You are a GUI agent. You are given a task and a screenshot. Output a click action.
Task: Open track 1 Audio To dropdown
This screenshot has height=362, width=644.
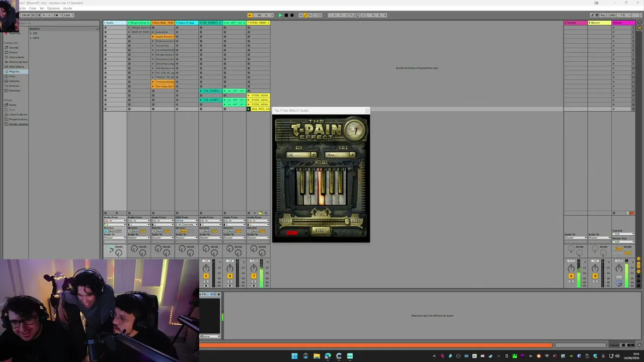[115, 238]
